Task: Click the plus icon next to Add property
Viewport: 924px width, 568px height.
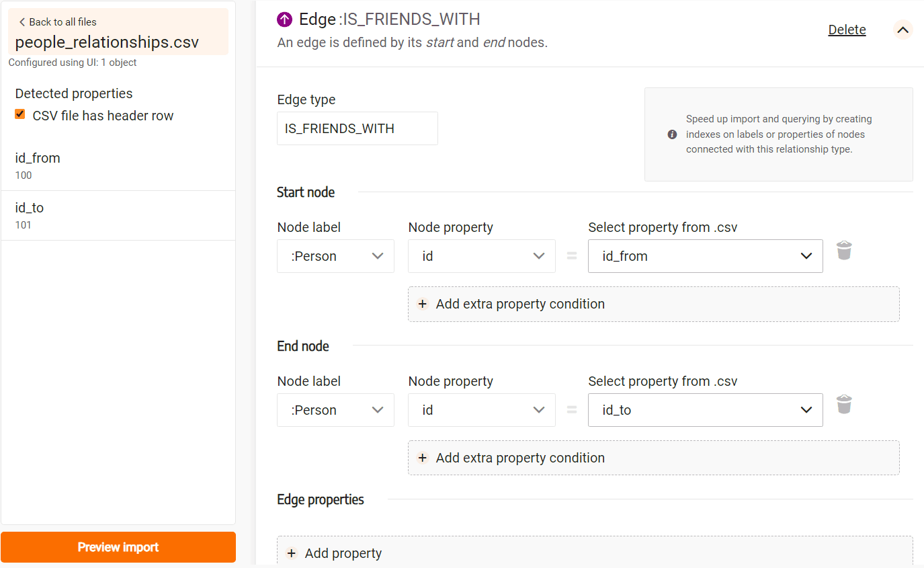Action: (292, 553)
